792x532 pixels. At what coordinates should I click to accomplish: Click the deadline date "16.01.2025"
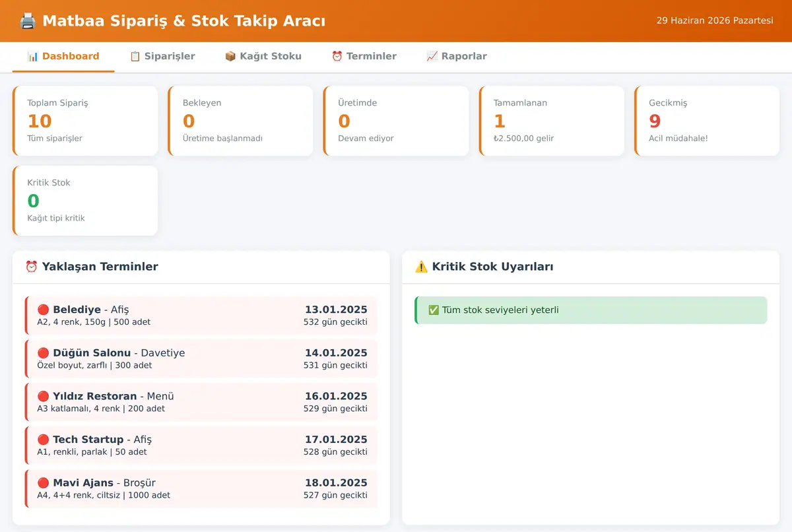(x=336, y=397)
